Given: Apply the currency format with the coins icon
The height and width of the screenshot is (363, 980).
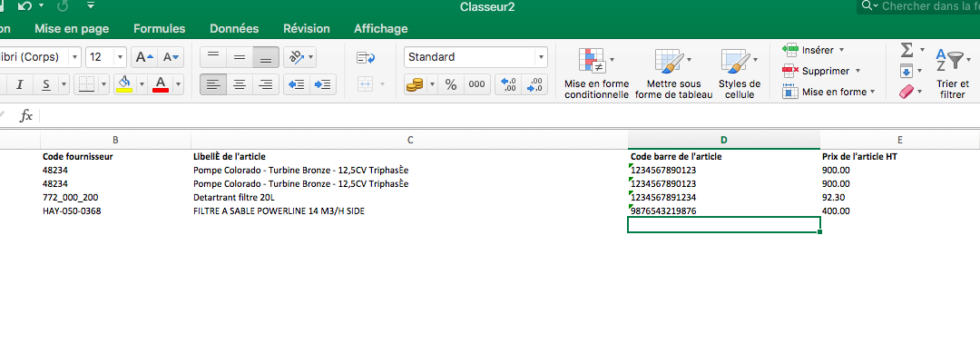Looking at the screenshot, I should pyautogui.click(x=415, y=85).
